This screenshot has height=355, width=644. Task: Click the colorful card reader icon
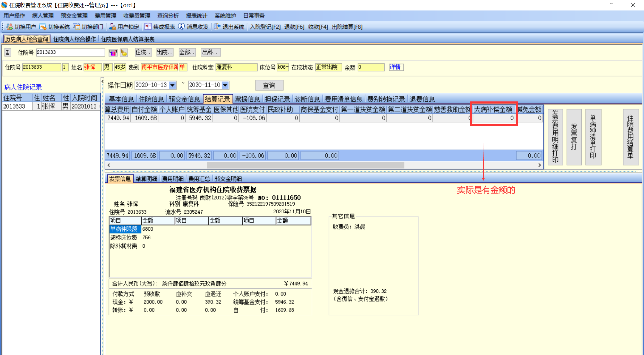click(x=113, y=53)
